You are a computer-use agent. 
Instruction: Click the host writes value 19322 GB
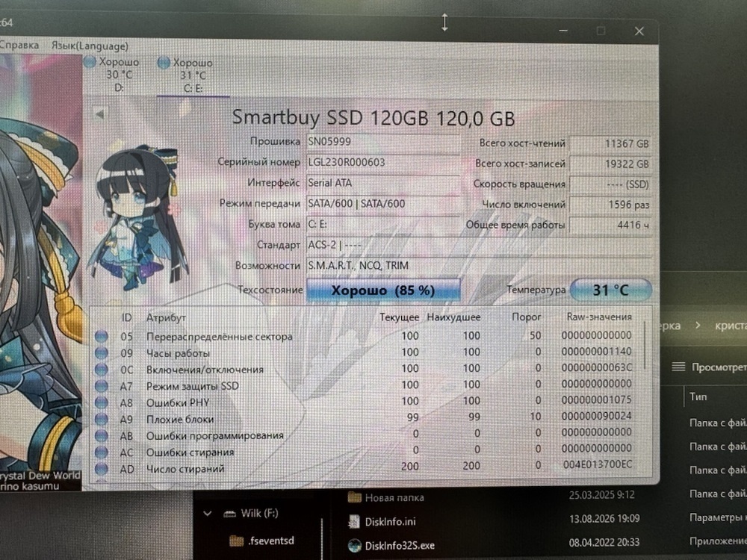[610, 164]
